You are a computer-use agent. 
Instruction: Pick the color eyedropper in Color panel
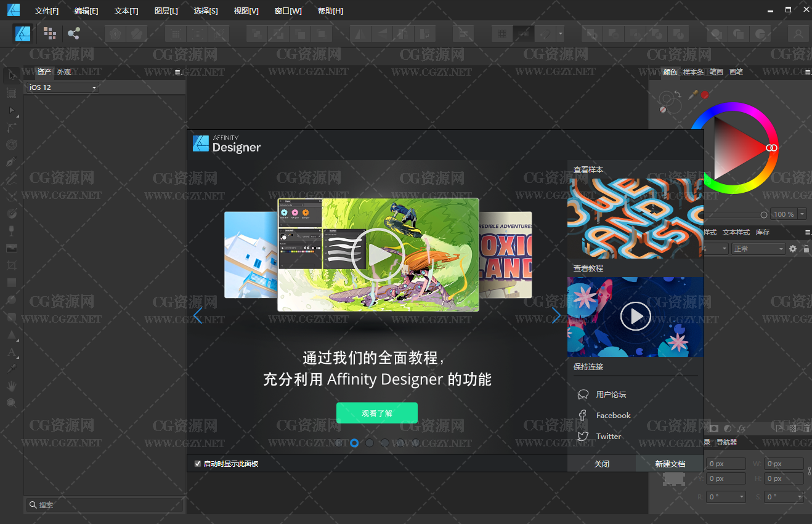693,95
